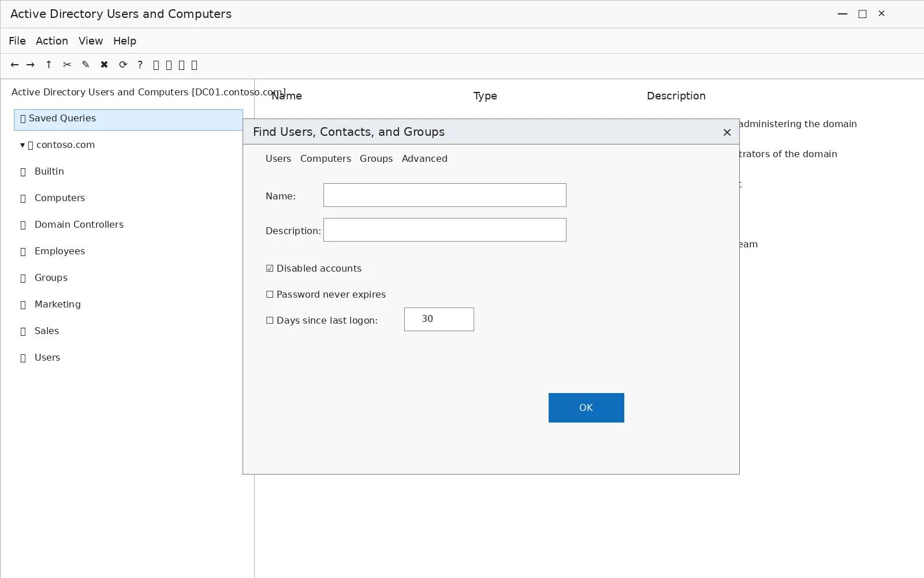924x578 pixels.
Task: Click the forward arrow toolbar icon
Action: (31, 65)
